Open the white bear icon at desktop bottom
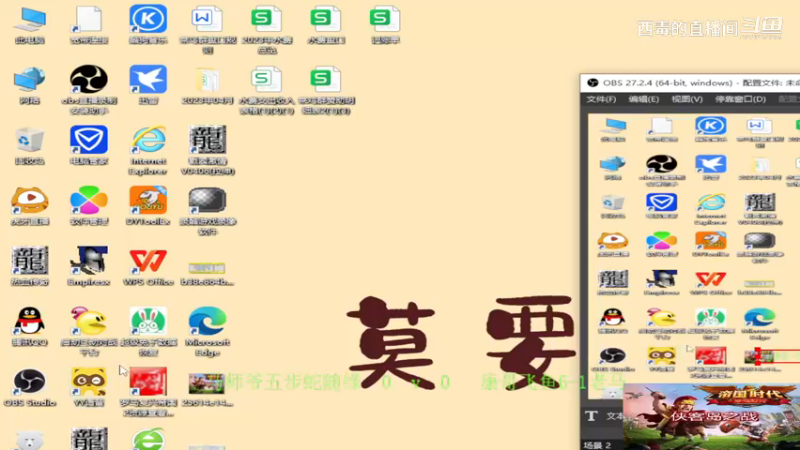This screenshot has height=450, width=800. [x=30, y=440]
